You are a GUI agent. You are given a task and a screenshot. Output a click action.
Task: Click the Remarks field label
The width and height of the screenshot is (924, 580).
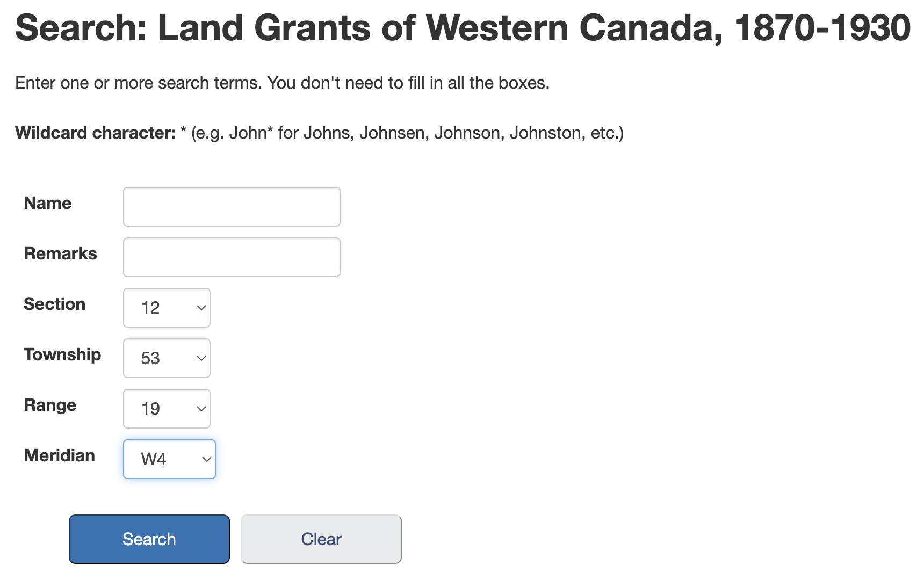pos(61,253)
